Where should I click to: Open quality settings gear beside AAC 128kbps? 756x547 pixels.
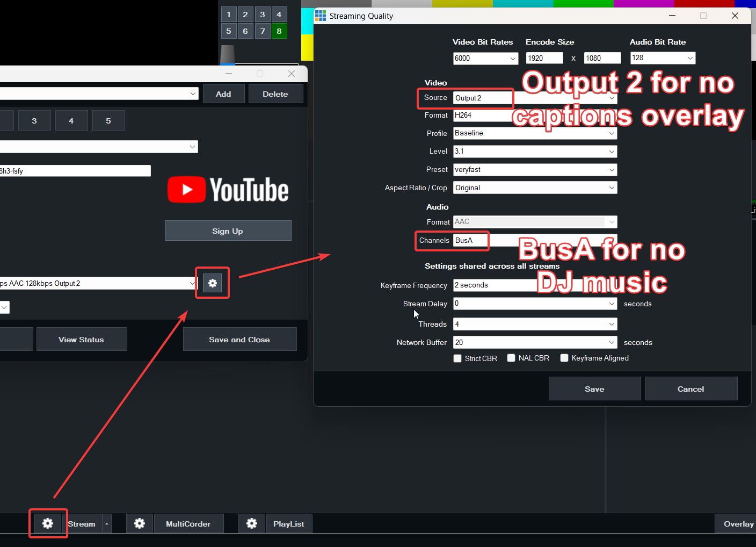213,283
